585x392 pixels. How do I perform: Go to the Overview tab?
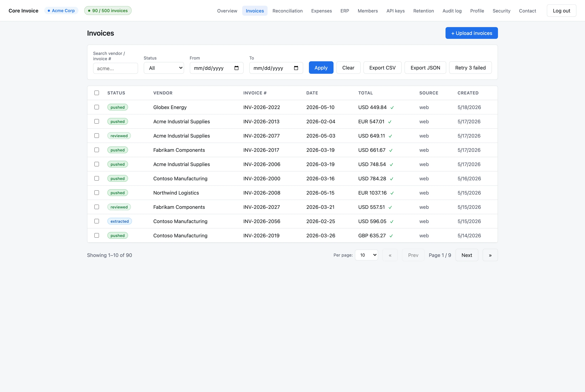point(227,11)
